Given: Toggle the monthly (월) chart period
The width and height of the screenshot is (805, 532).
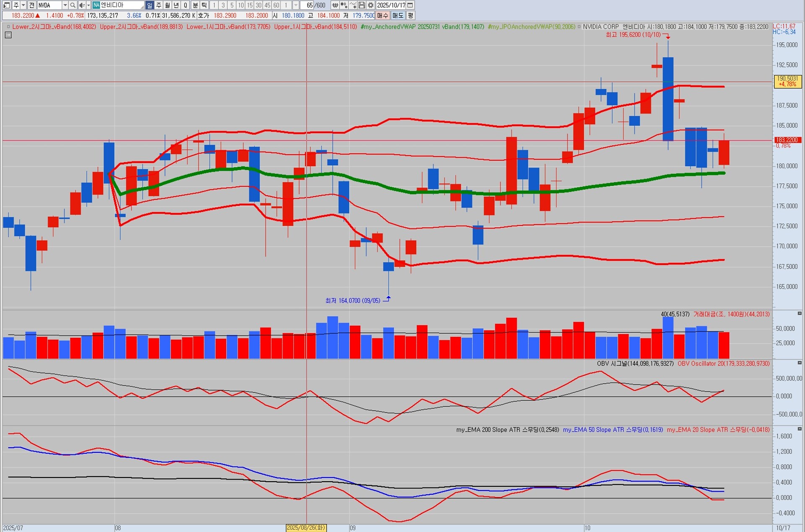Looking at the screenshot, I should point(167,5).
